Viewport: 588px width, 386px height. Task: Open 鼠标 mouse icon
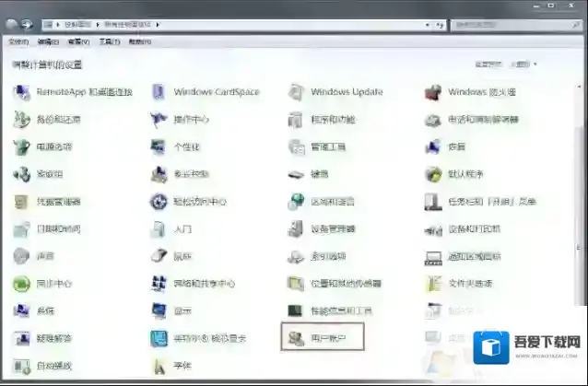tap(159, 256)
